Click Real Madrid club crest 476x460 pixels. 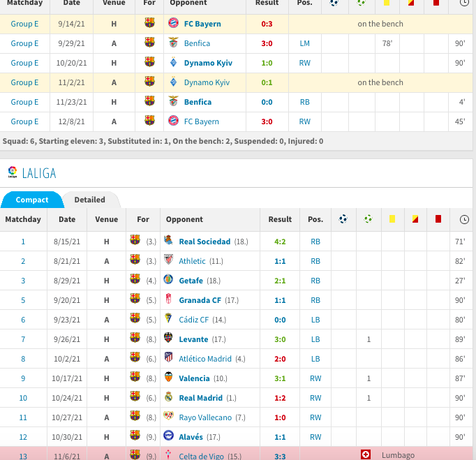pyautogui.click(x=168, y=396)
